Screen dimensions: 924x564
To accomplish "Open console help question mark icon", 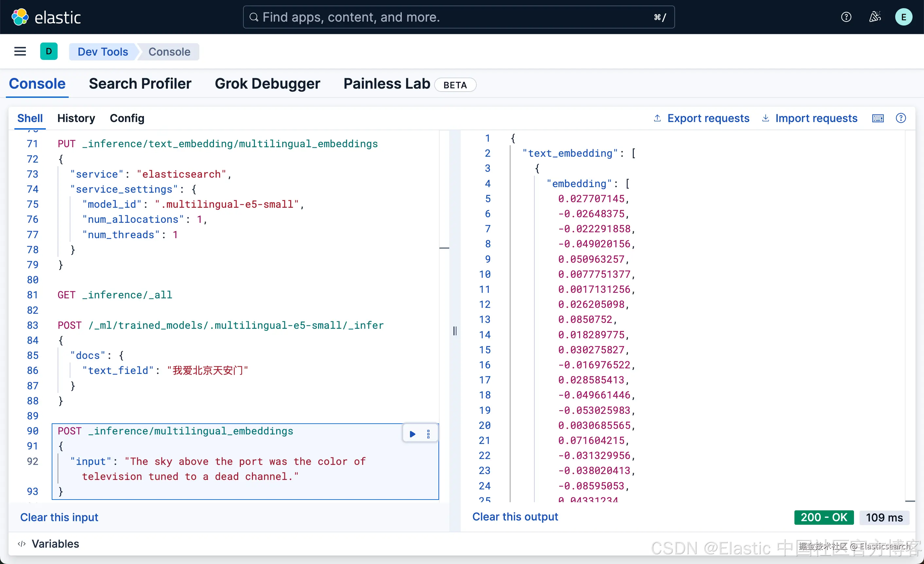I will click(x=901, y=118).
